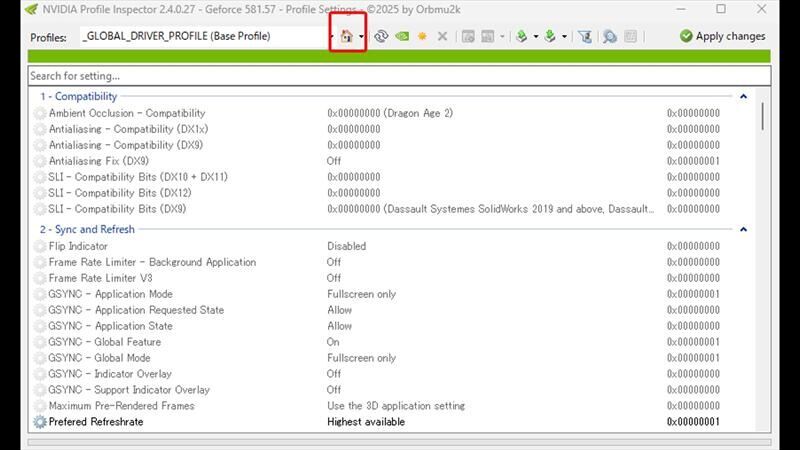Click the 2 - Sync and Refresh header text
This screenshot has width=800, height=450.
(x=87, y=230)
